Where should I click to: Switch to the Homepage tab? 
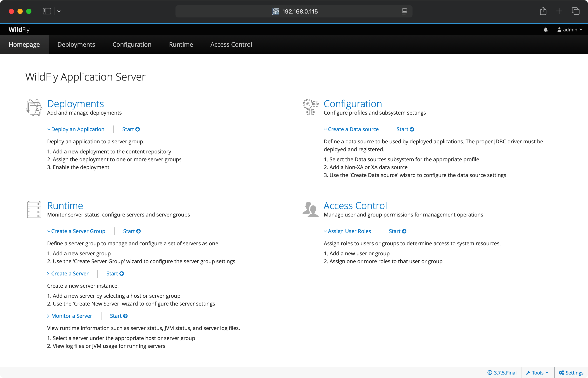(x=24, y=45)
